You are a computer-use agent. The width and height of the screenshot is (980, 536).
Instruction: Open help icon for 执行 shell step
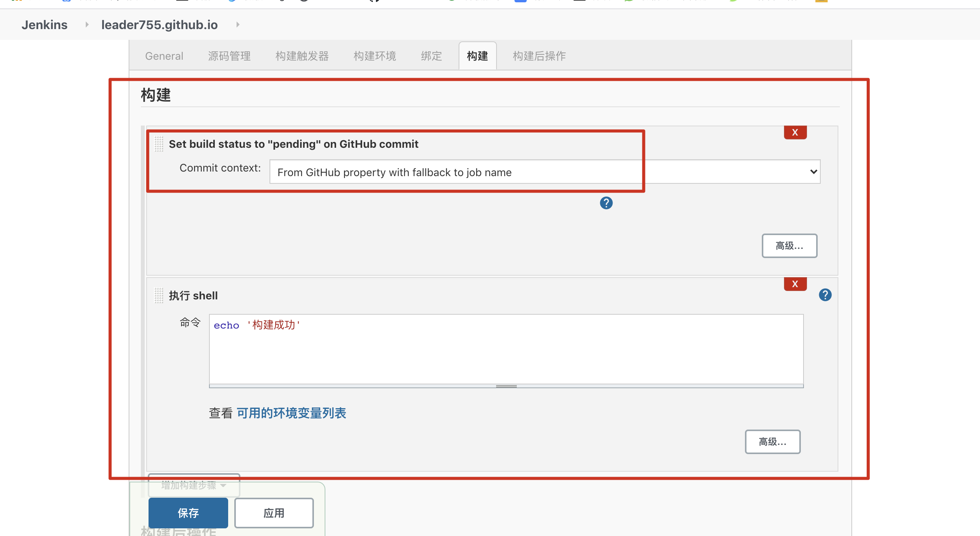(x=825, y=295)
